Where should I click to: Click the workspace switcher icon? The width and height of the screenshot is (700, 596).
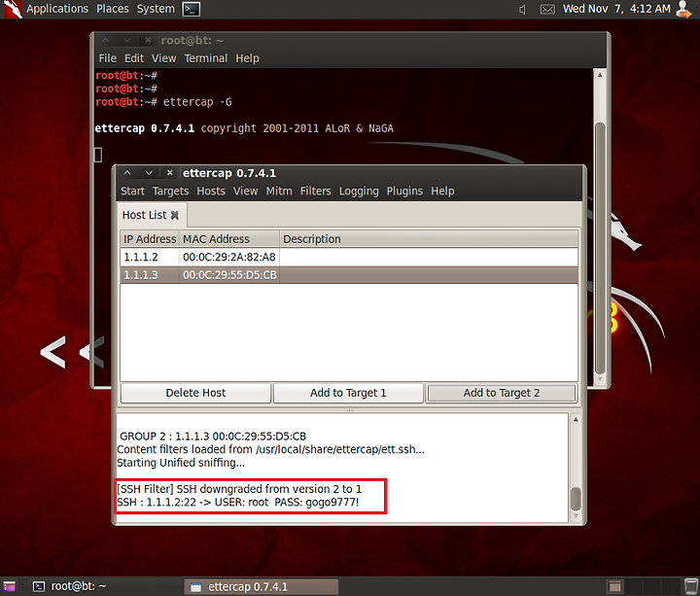(614, 586)
